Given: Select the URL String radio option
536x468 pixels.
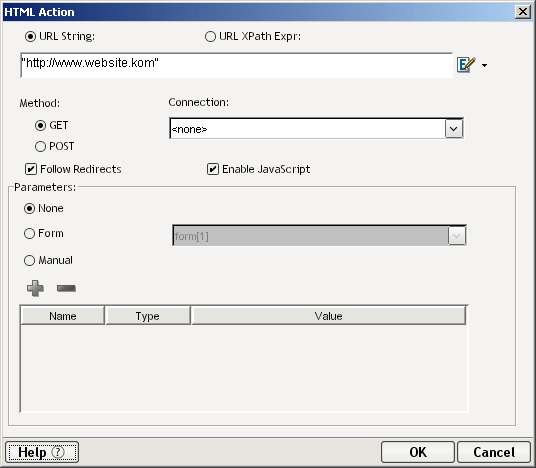Looking at the screenshot, I should point(30,36).
